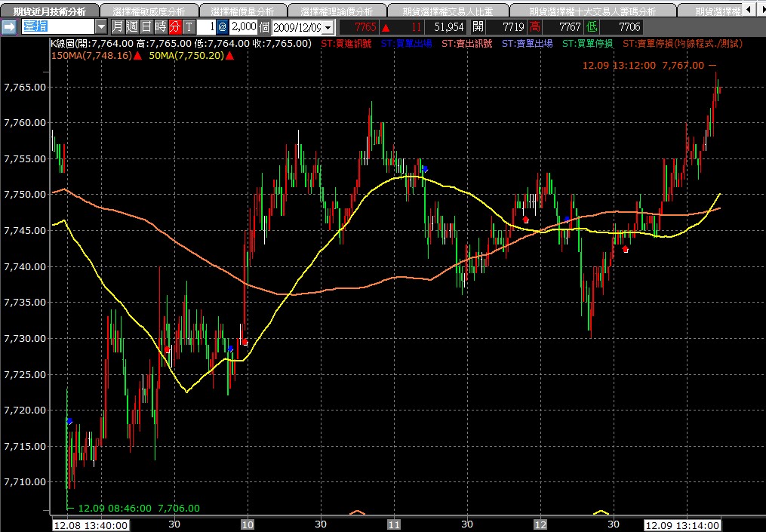The width and height of the screenshot is (766, 532).
Task: Select the tick T period button
Action: (x=189, y=26)
